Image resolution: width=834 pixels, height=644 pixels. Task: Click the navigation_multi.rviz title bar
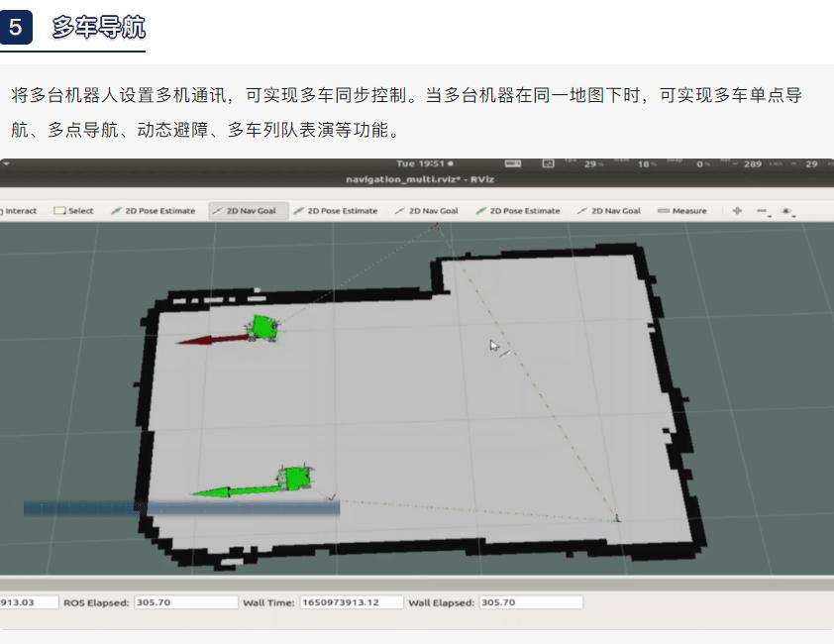click(x=417, y=179)
